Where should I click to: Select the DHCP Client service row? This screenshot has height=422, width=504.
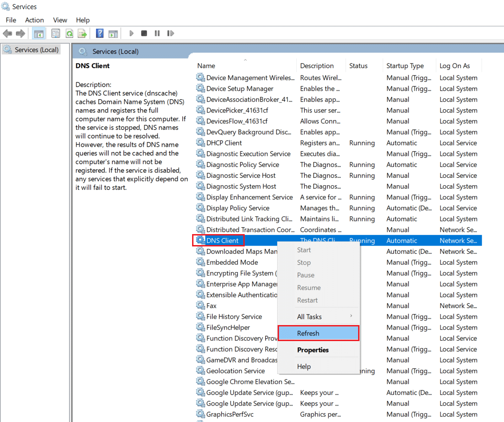pyautogui.click(x=224, y=143)
